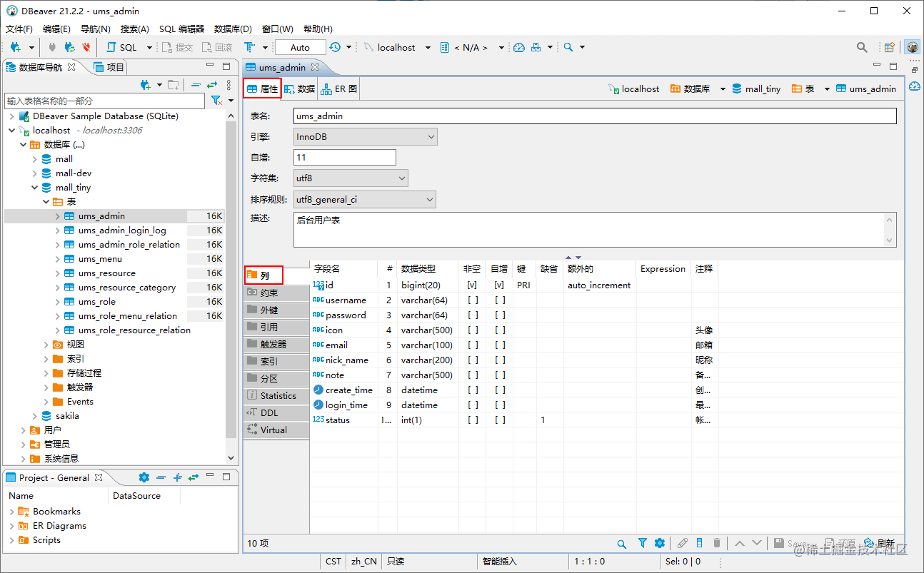This screenshot has height=573, width=924.
Task: Click the reconnect icon in the main toolbar
Action: click(x=69, y=47)
